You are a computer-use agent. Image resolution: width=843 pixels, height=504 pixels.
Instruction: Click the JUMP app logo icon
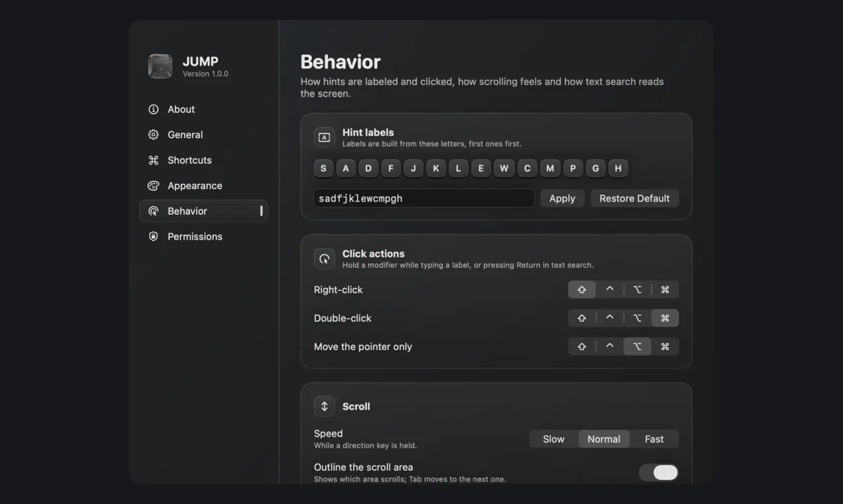pyautogui.click(x=160, y=66)
